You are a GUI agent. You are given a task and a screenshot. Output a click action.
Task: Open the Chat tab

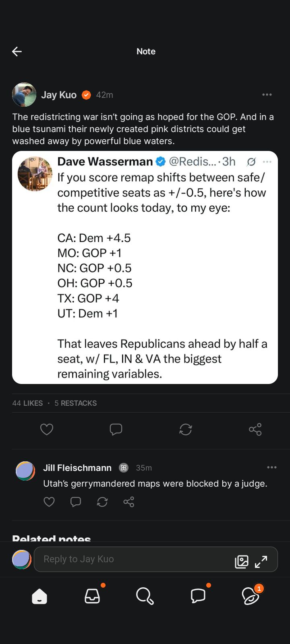(198, 596)
